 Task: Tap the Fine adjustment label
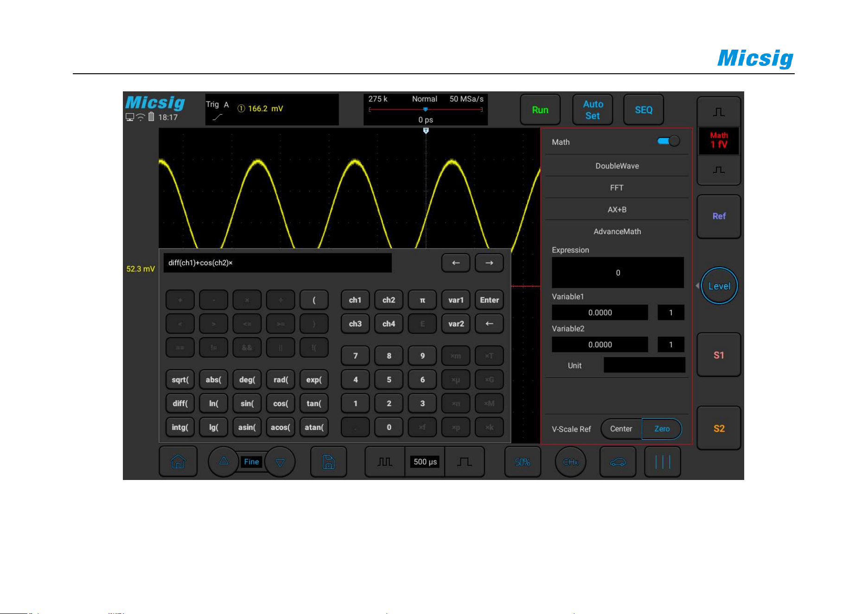click(x=251, y=462)
